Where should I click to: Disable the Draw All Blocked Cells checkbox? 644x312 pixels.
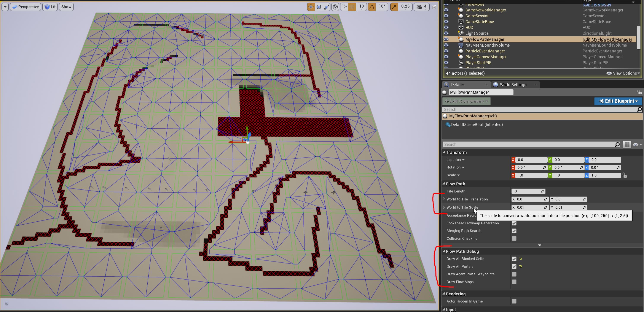coord(514,259)
